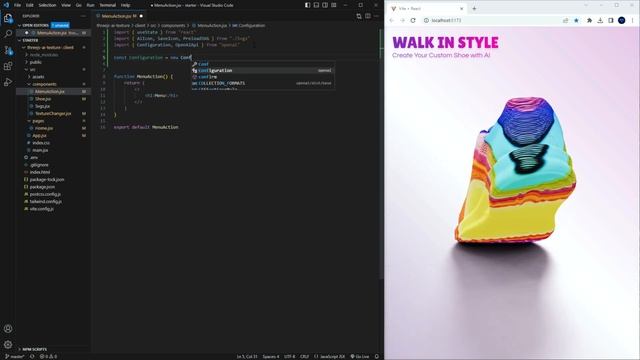Image resolution: width=640 pixels, height=360 pixels.
Task: Open a new Chrome tab
Action: click(474, 9)
